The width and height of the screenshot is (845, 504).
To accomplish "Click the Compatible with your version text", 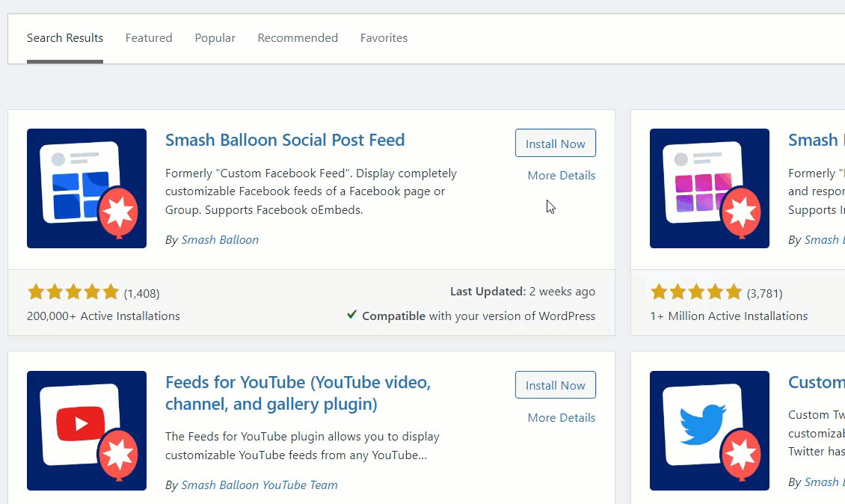I will [x=479, y=316].
